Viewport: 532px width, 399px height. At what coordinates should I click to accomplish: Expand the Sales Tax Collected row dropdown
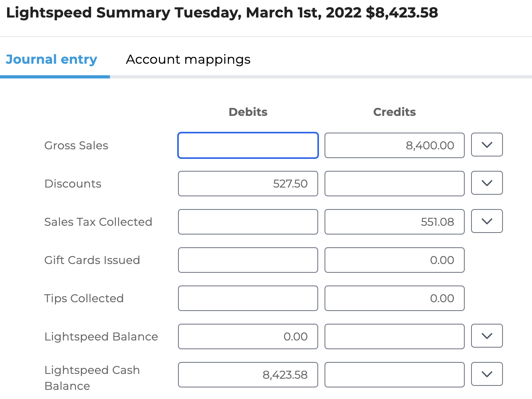(x=487, y=221)
